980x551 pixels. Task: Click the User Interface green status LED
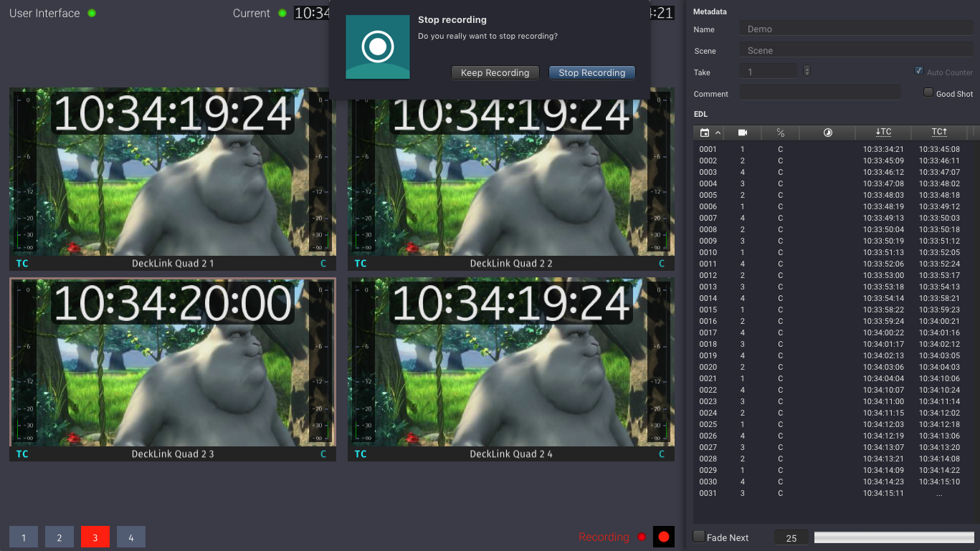pos(92,13)
